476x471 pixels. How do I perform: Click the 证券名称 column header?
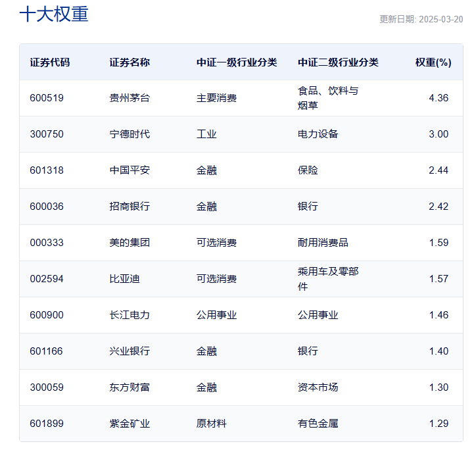pyautogui.click(x=130, y=62)
